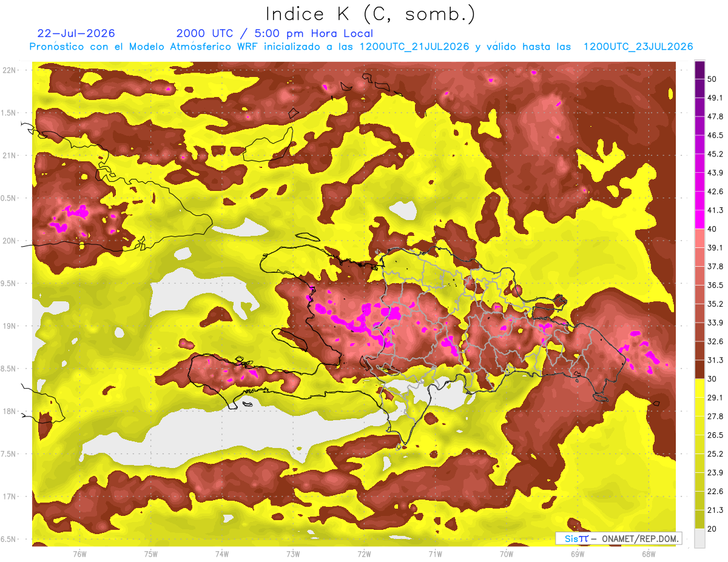728x562 pixels.
Task: Click the longitude axis label '73W'
Action: (293, 554)
